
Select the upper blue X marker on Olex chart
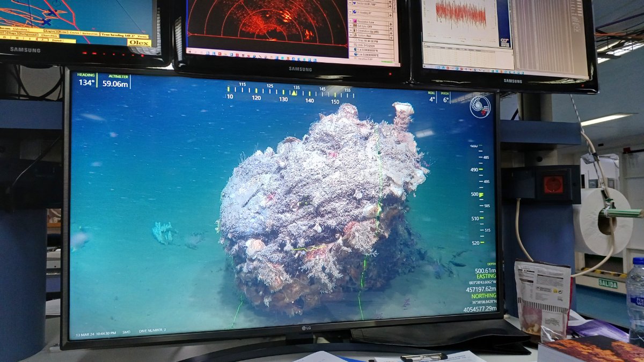[x=52, y=12]
